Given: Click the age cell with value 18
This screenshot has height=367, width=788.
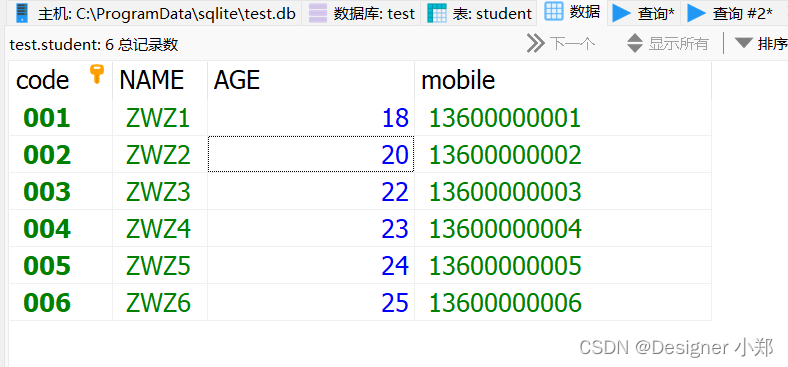Looking at the screenshot, I should (x=311, y=118).
